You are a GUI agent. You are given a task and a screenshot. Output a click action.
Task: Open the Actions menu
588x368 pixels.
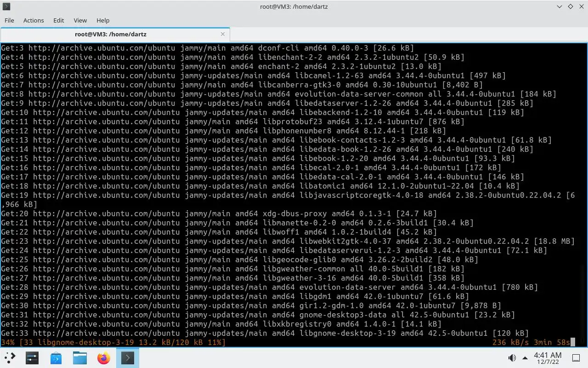click(34, 20)
